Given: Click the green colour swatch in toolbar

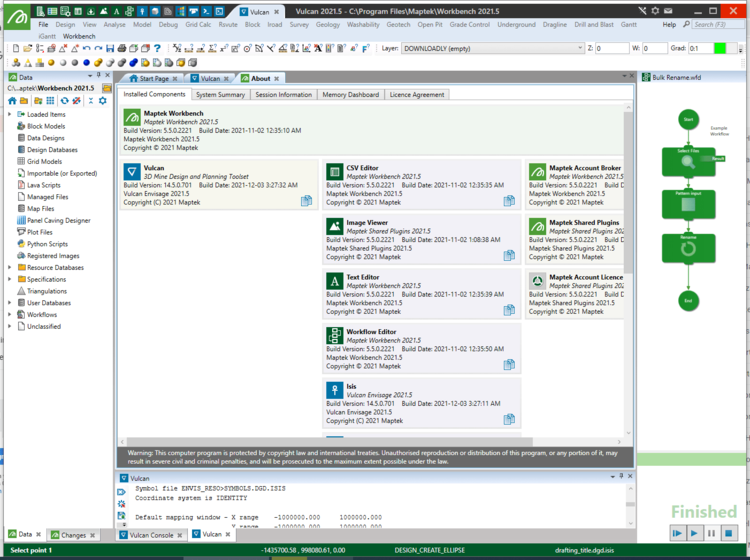Looking at the screenshot, I should pyautogui.click(x=720, y=48).
